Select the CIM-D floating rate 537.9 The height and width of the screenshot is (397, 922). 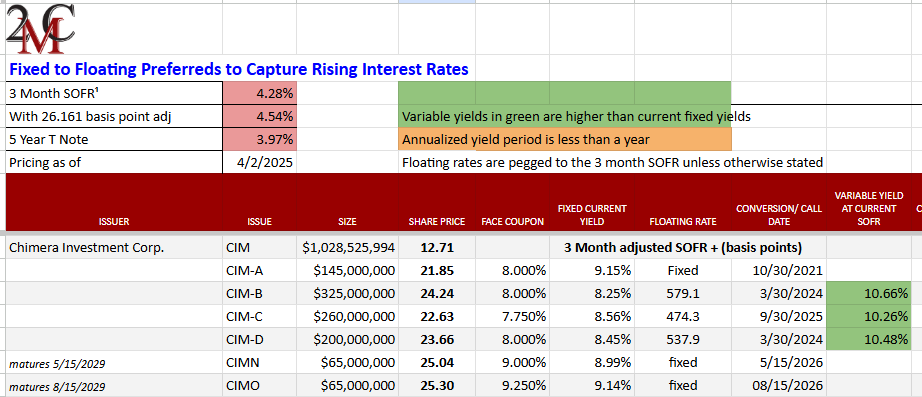click(x=683, y=339)
